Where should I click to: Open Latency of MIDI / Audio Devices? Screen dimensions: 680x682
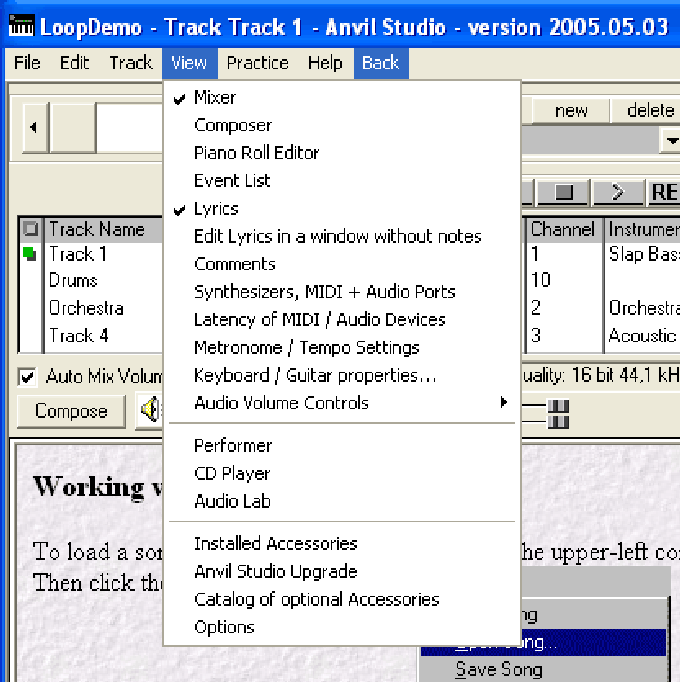[342, 320]
